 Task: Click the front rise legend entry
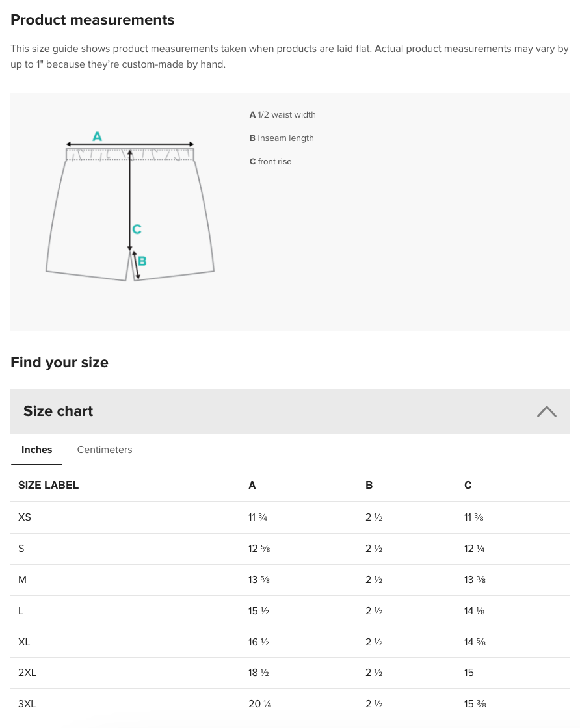(x=270, y=162)
